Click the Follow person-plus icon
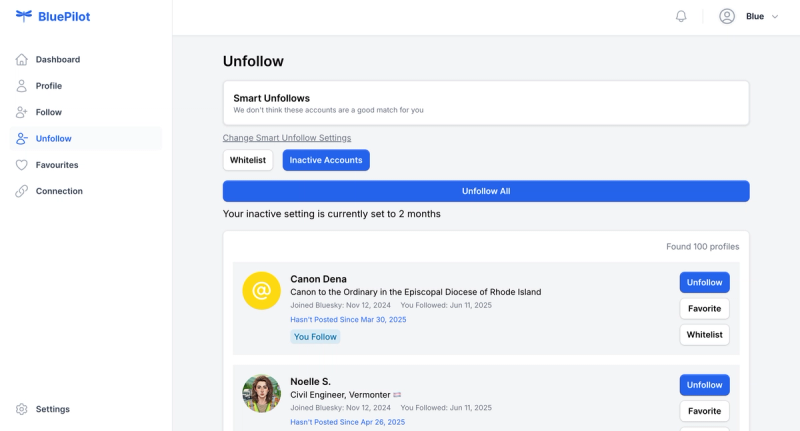 tap(21, 112)
